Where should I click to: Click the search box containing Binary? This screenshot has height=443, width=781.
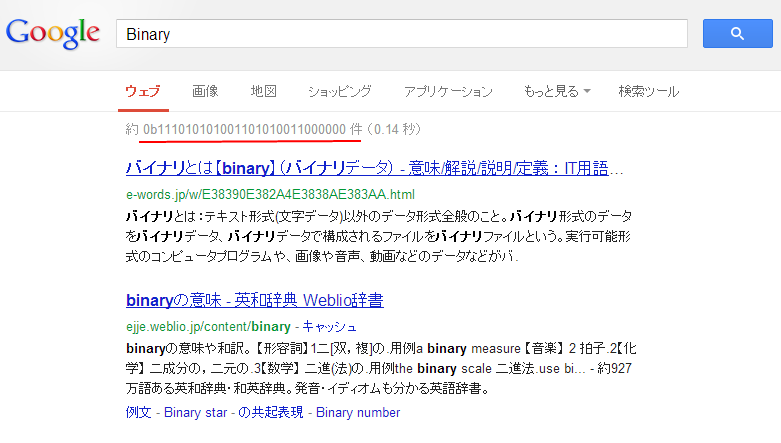[x=401, y=34]
